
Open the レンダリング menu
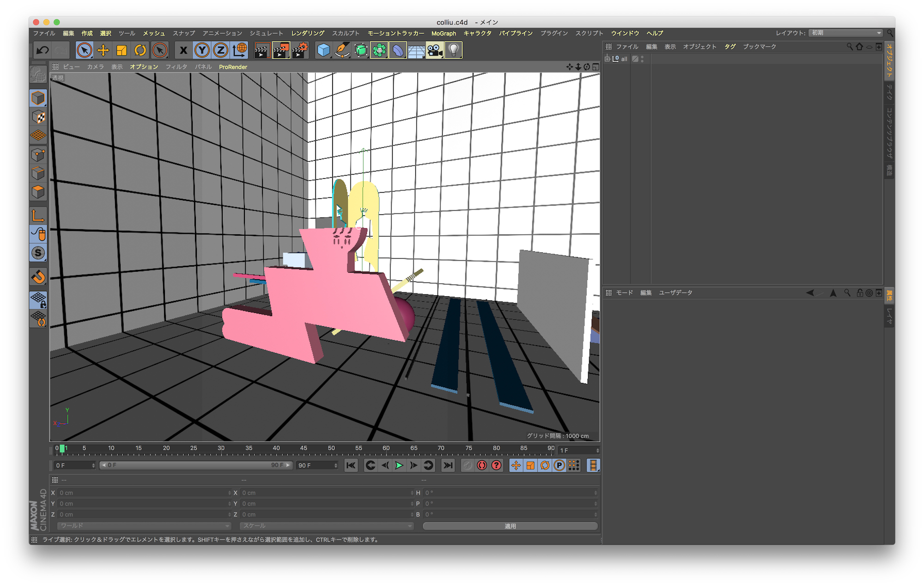click(x=308, y=33)
